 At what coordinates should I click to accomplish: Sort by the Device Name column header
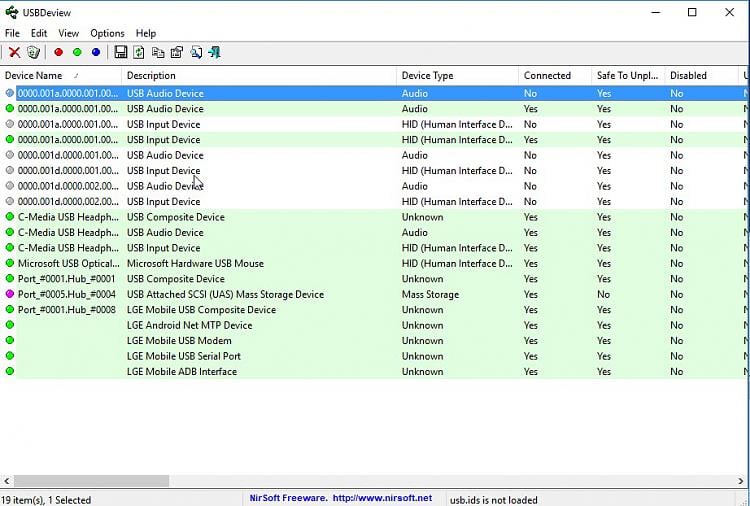[61, 76]
